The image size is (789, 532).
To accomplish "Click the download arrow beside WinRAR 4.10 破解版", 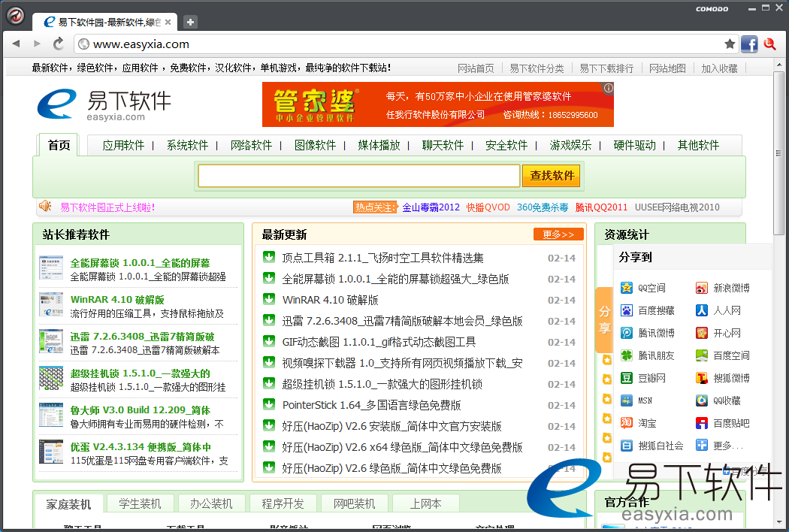I will tap(268, 299).
